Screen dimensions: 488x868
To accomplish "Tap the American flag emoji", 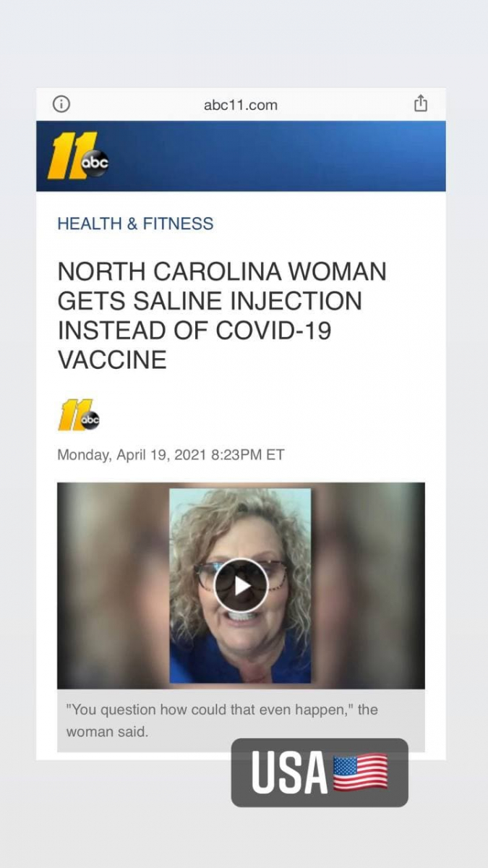I will [360, 773].
